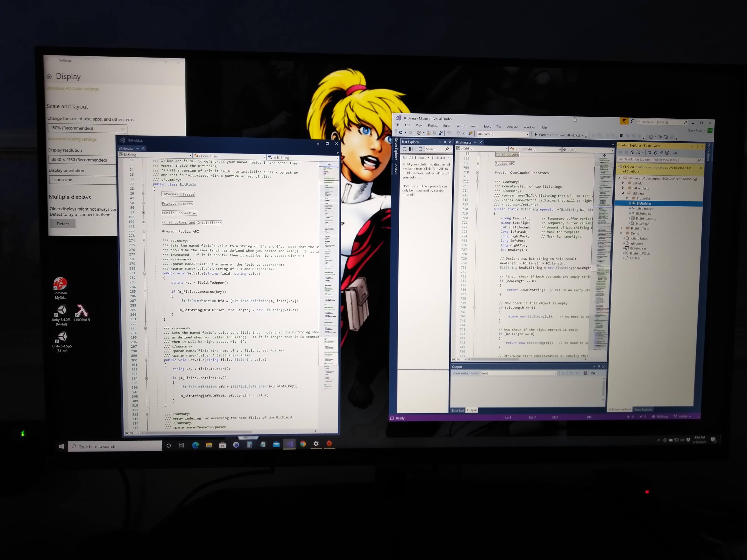Toggle pin on BitString.cs tab

(475, 143)
